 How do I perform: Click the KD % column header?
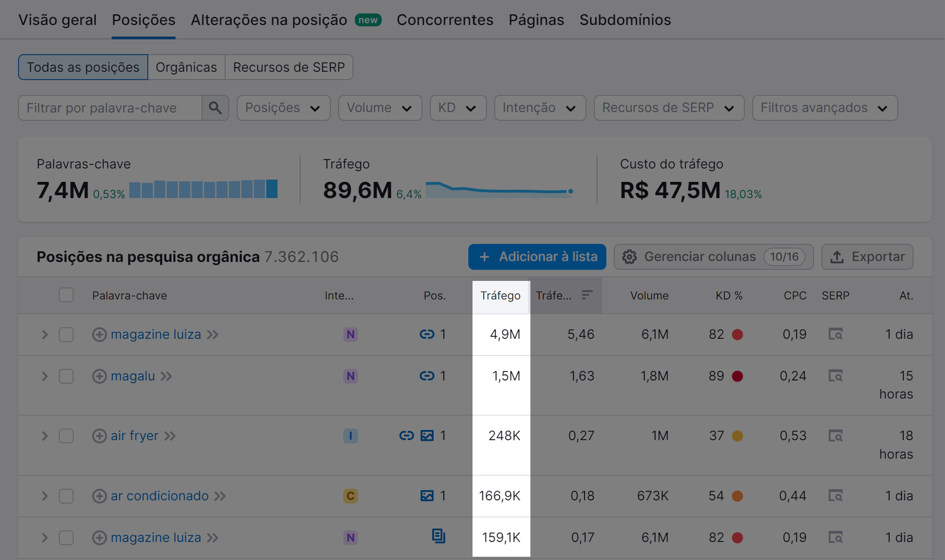(x=729, y=295)
